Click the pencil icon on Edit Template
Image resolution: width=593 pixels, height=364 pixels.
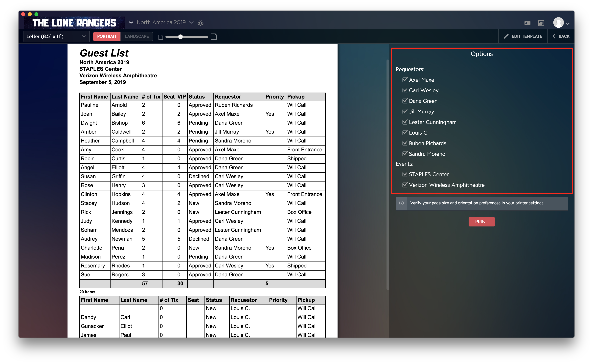506,36
